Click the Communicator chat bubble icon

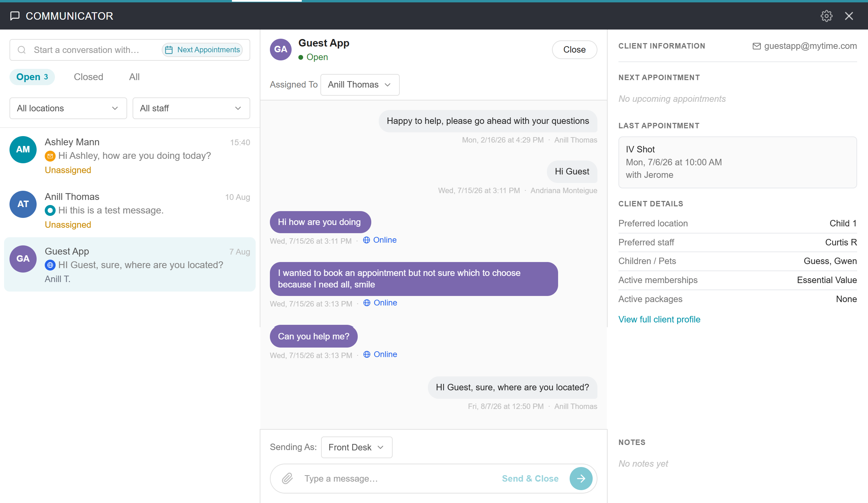[15, 16]
